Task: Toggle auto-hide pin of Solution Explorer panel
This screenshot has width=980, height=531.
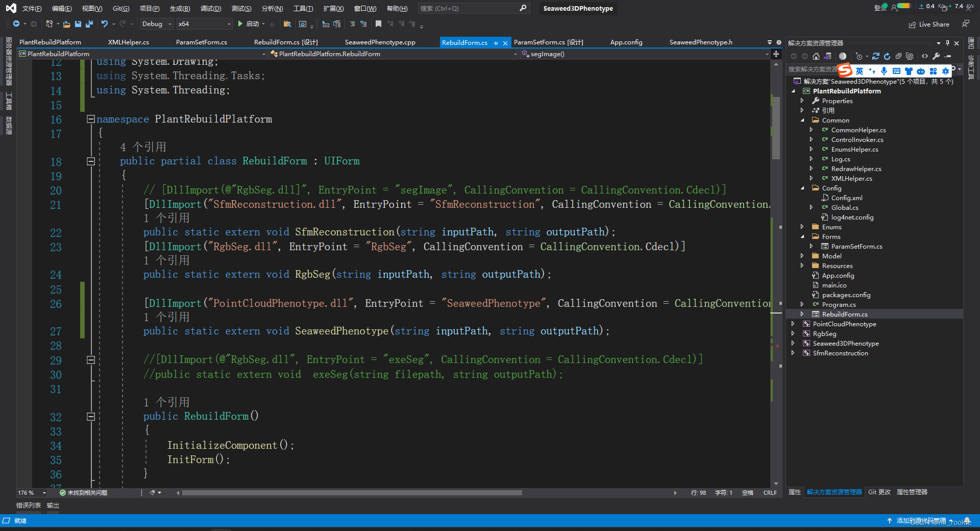Action: click(x=947, y=43)
